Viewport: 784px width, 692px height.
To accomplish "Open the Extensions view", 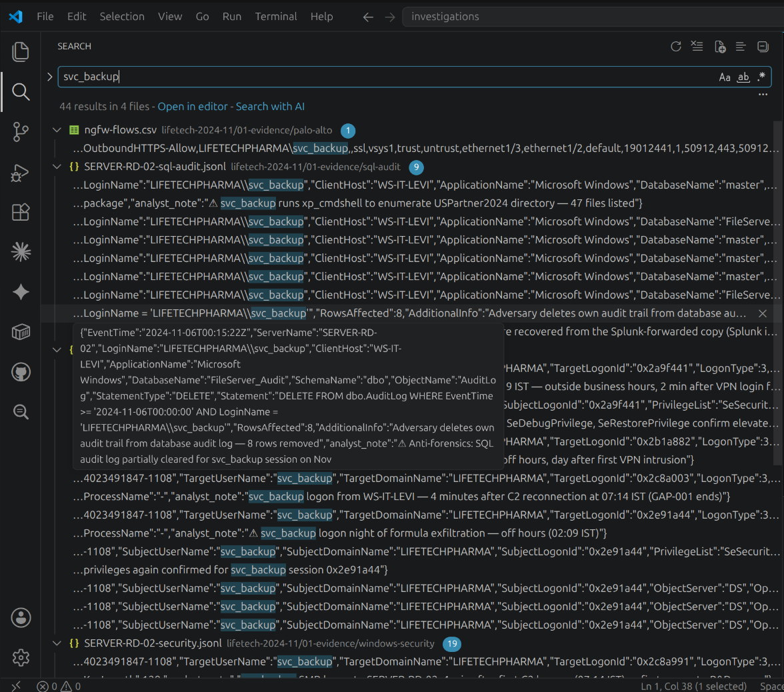I will [x=21, y=212].
